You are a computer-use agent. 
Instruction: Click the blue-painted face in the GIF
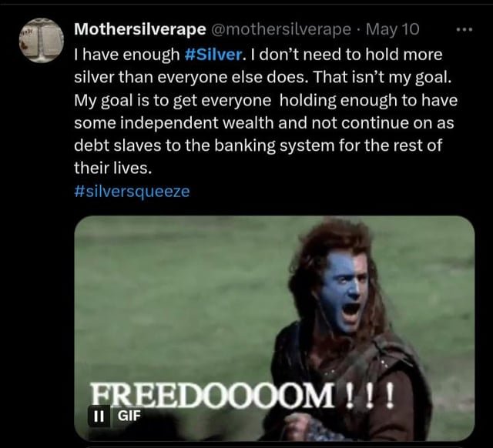click(343, 294)
